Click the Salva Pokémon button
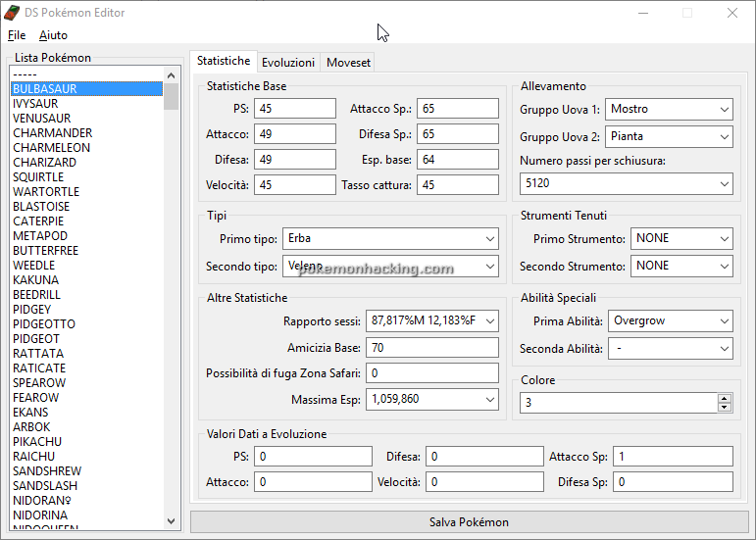Image resolution: width=756 pixels, height=540 pixels. click(x=469, y=522)
